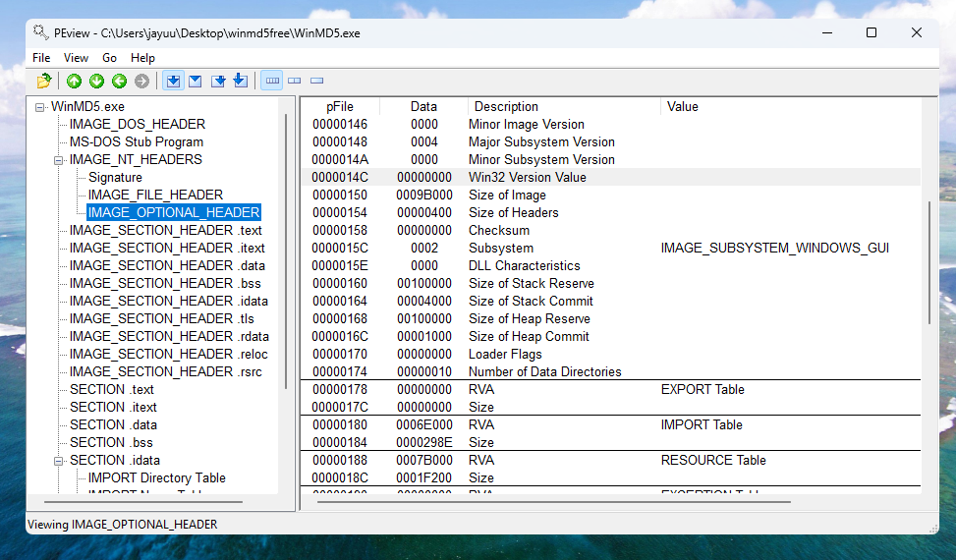Select IMAGE_FILE_HEADER tree item
This screenshot has width=956, height=560.
click(x=155, y=195)
